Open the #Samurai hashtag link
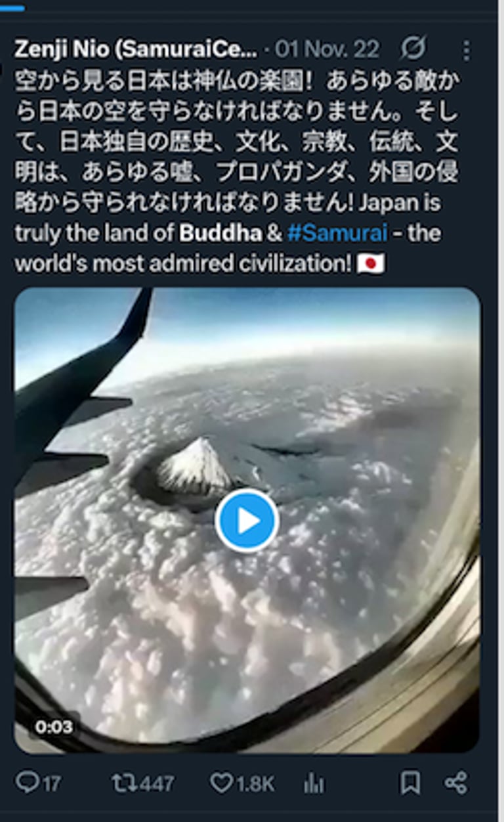 [337, 233]
